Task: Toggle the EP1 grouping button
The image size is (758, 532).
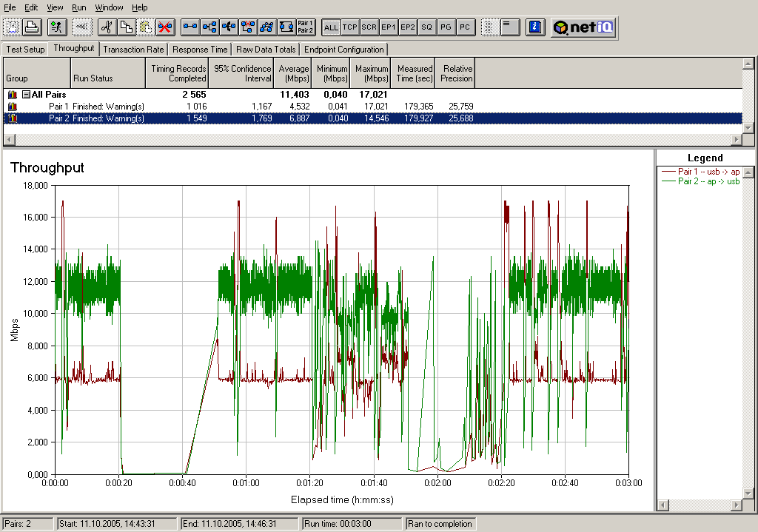Action: [x=389, y=27]
